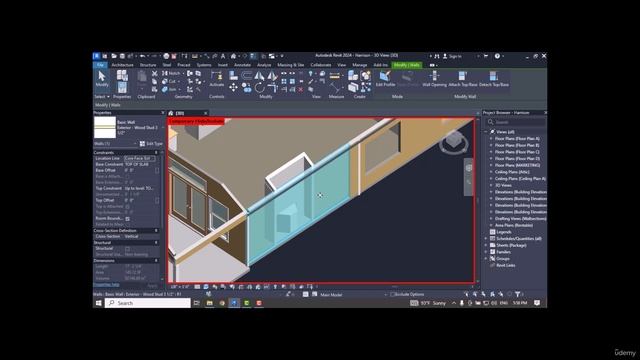Click the Create Assembly icon
Screen dimensions: 640x360
click(353, 76)
